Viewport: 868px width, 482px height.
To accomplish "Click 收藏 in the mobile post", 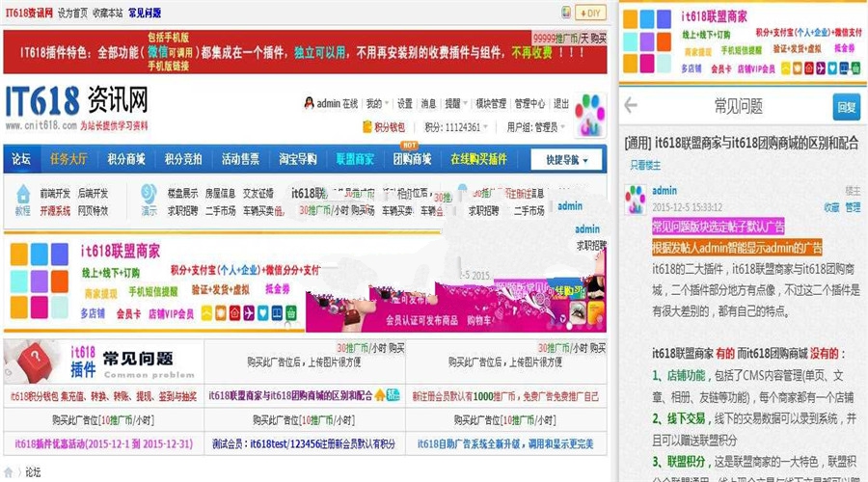I will tap(831, 207).
